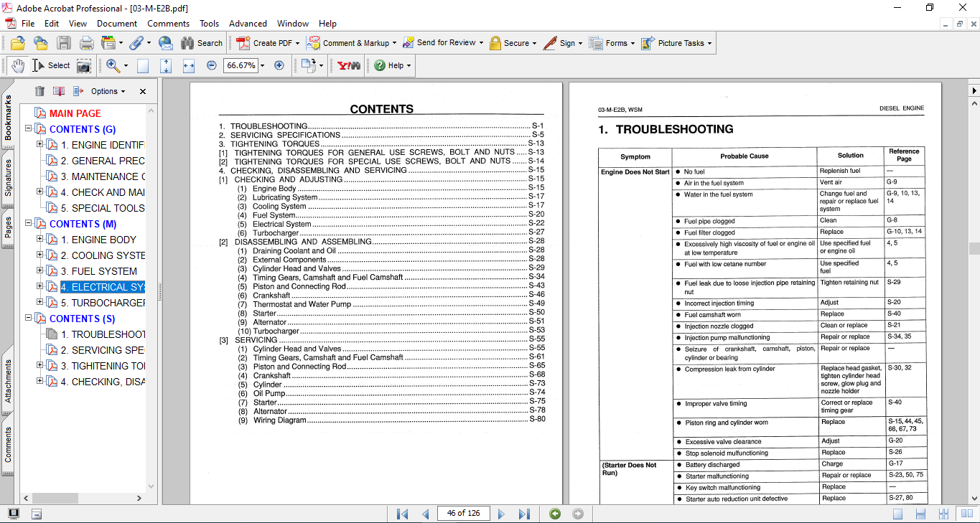Switch to Single Page layout
Image resolution: width=980 pixels, height=523 pixels.
pyautogui.click(x=897, y=514)
